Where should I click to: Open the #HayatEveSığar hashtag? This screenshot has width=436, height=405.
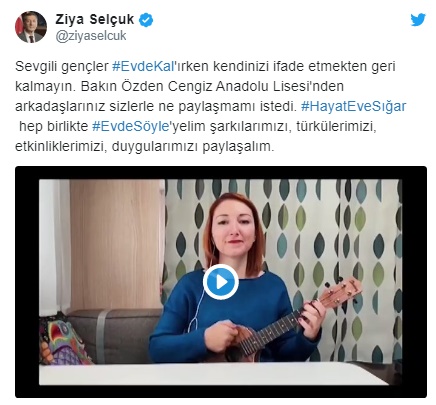point(353,106)
